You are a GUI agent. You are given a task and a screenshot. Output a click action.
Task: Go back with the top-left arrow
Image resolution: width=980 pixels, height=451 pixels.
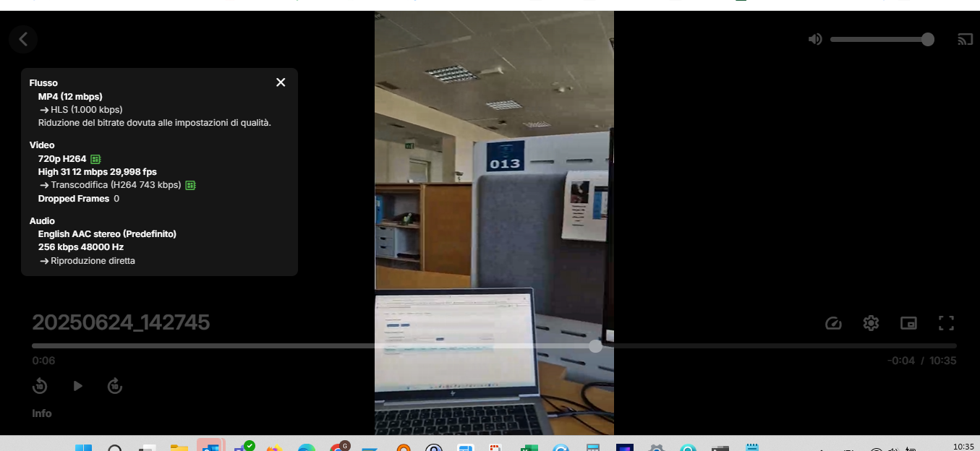[x=23, y=39]
